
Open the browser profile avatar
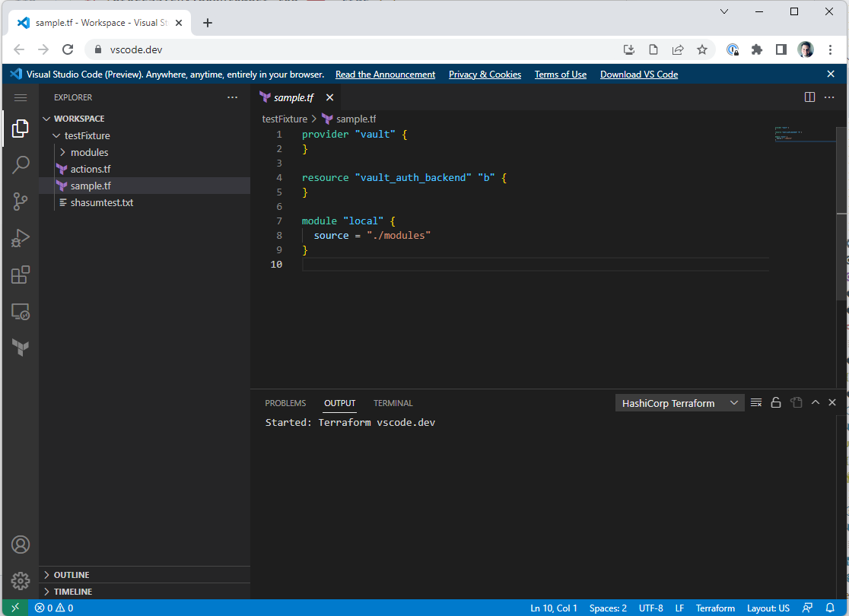pyautogui.click(x=805, y=49)
